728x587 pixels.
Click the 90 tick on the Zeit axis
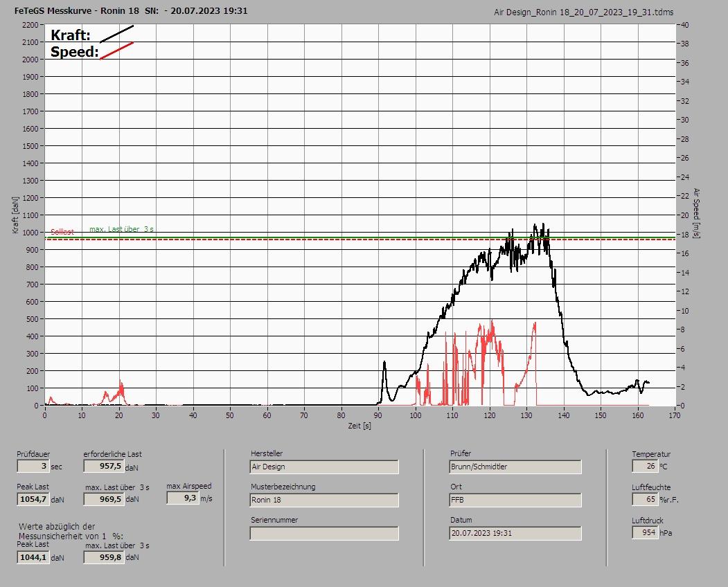pos(378,415)
